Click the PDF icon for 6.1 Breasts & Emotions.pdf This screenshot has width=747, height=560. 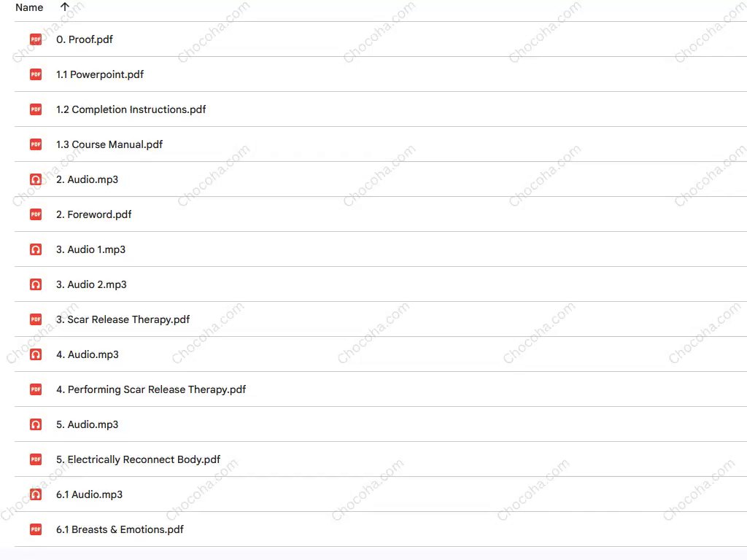tap(36, 529)
